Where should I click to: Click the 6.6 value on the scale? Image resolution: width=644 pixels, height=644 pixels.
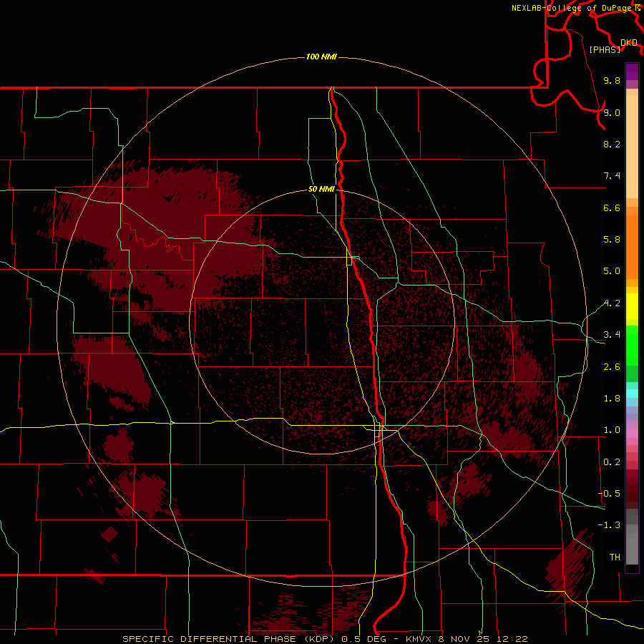612,208
